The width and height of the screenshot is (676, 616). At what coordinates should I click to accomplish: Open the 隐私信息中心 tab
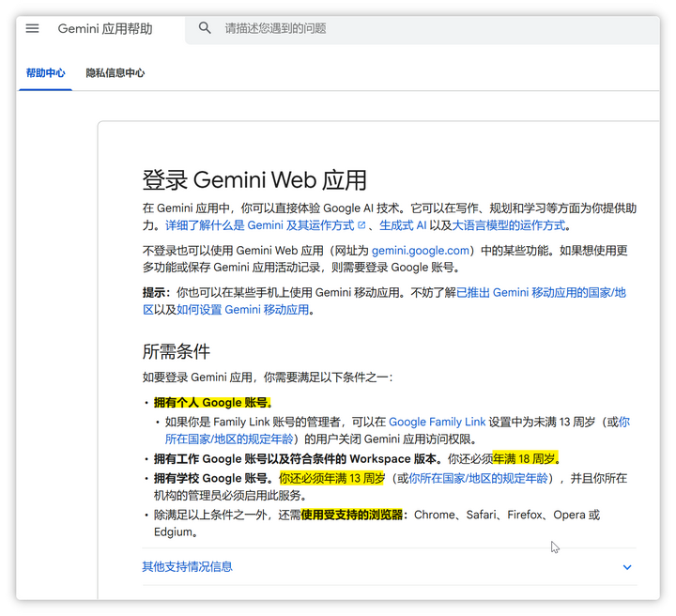(115, 72)
